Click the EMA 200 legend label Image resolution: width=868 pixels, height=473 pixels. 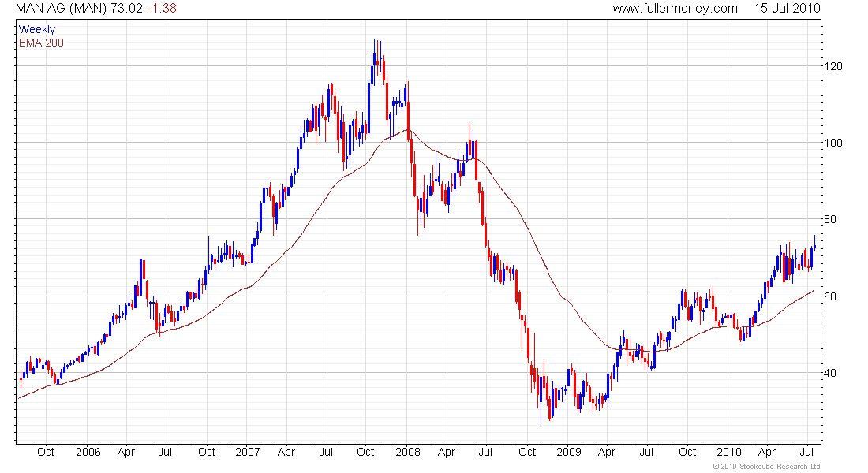coord(41,43)
